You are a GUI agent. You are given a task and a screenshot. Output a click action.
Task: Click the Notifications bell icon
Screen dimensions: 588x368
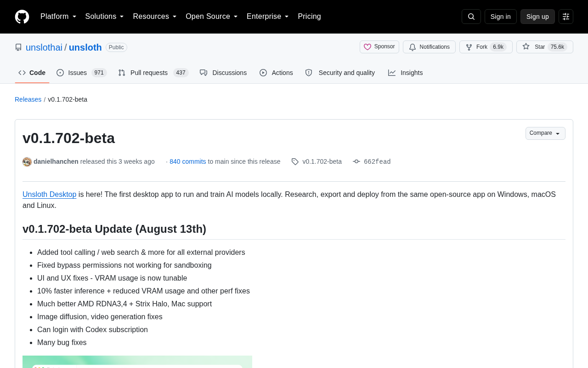(413, 47)
